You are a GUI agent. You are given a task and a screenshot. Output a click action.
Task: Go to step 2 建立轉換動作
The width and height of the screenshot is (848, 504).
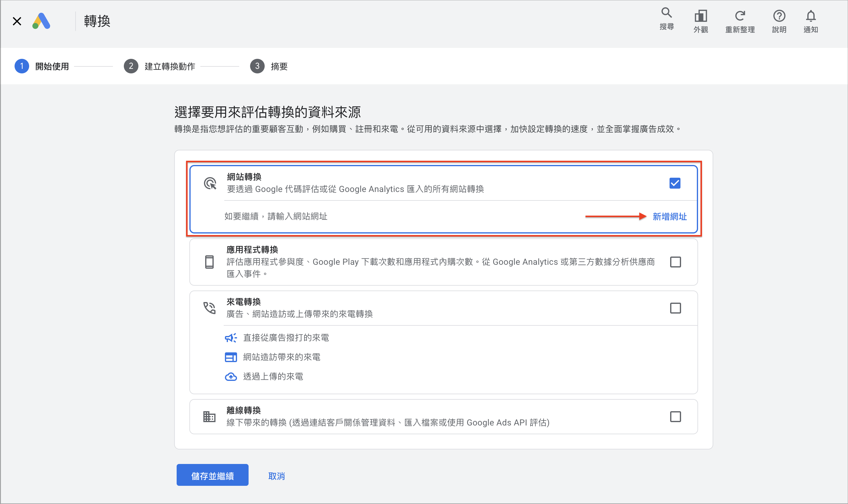pos(159,66)
